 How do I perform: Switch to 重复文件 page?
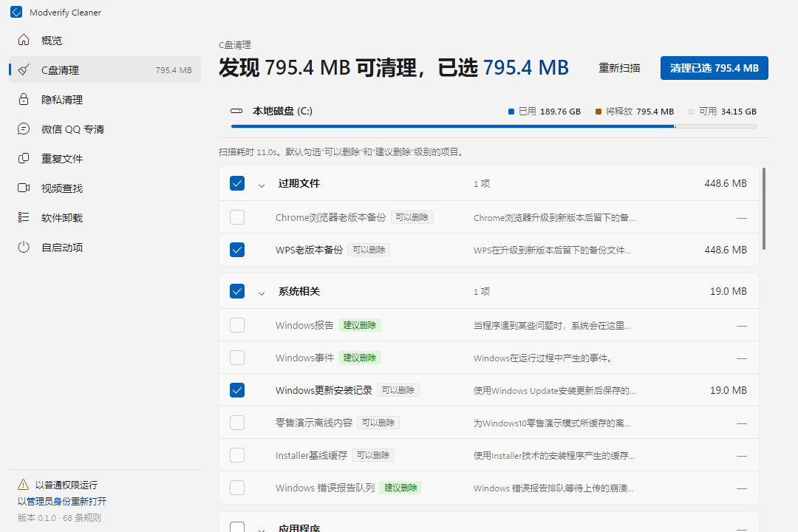tap(105, 158)
